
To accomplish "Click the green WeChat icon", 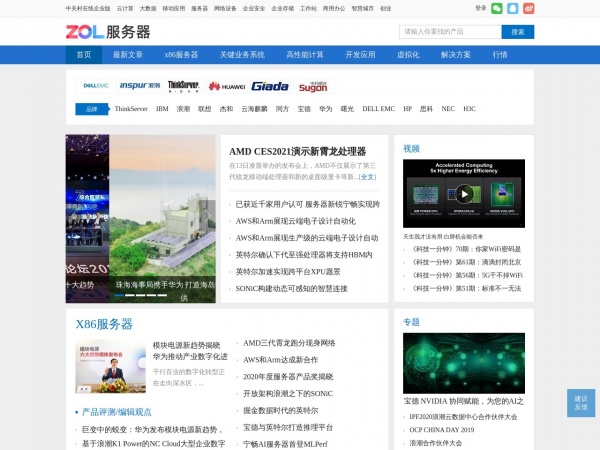I will pos(497,8).
